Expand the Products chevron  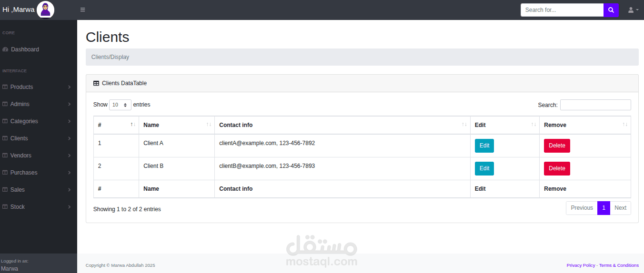coord(70,87)
